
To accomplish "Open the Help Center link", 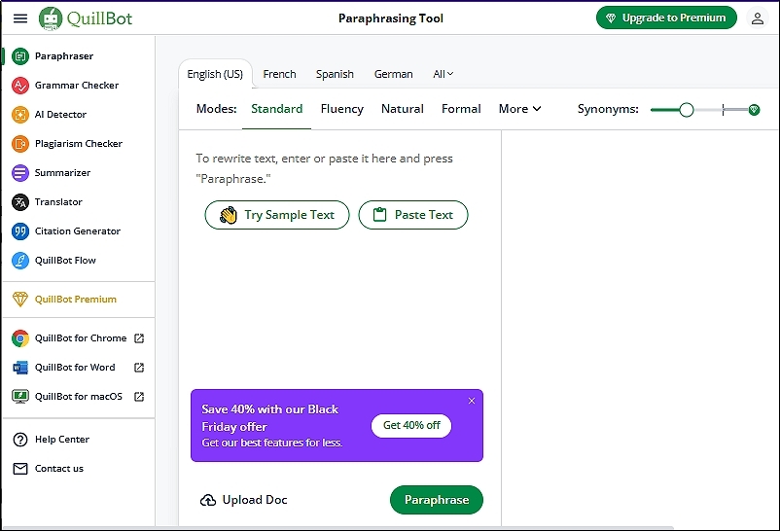I will [62, 440].
